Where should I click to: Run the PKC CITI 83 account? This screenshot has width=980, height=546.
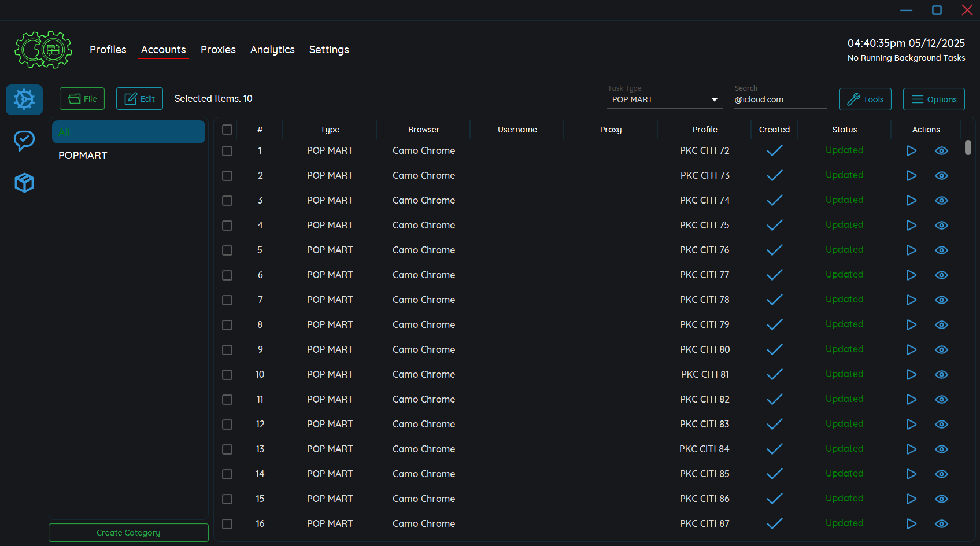[911, 424]
